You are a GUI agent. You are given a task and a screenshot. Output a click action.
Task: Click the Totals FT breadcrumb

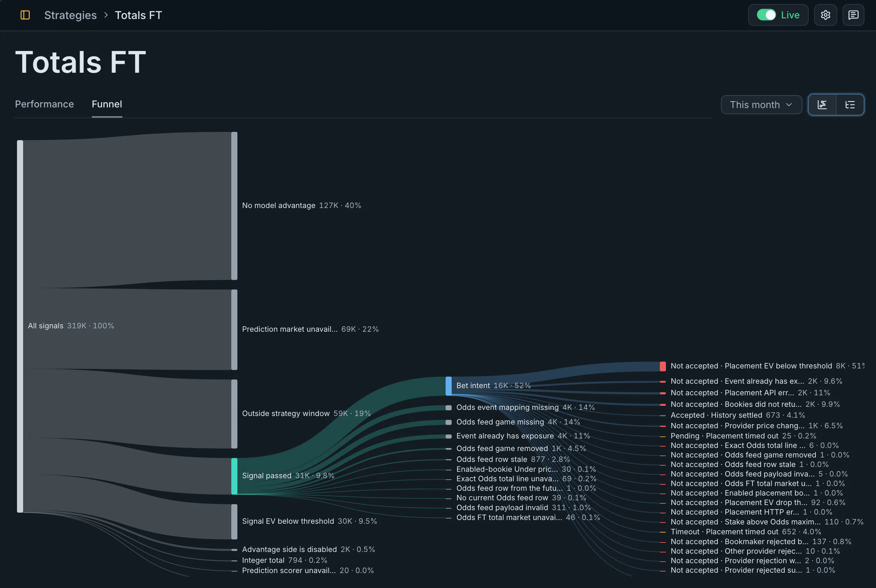point(138,15)
